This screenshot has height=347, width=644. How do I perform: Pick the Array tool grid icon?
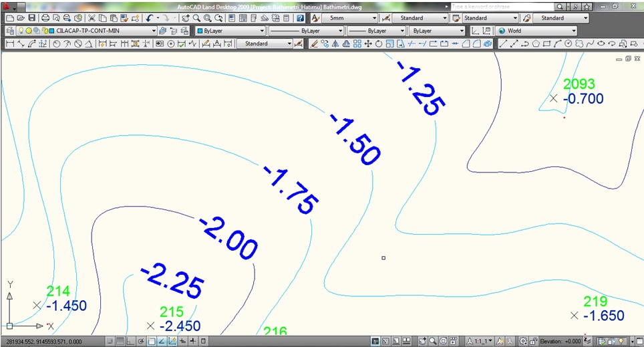coord(357,43)
